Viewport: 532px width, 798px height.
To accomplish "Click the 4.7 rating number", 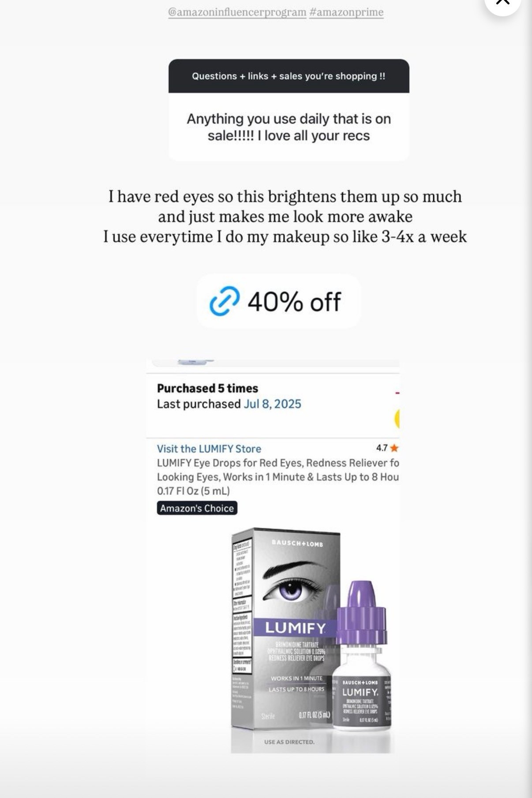I will pyautogui.click(x=382, y=448).
